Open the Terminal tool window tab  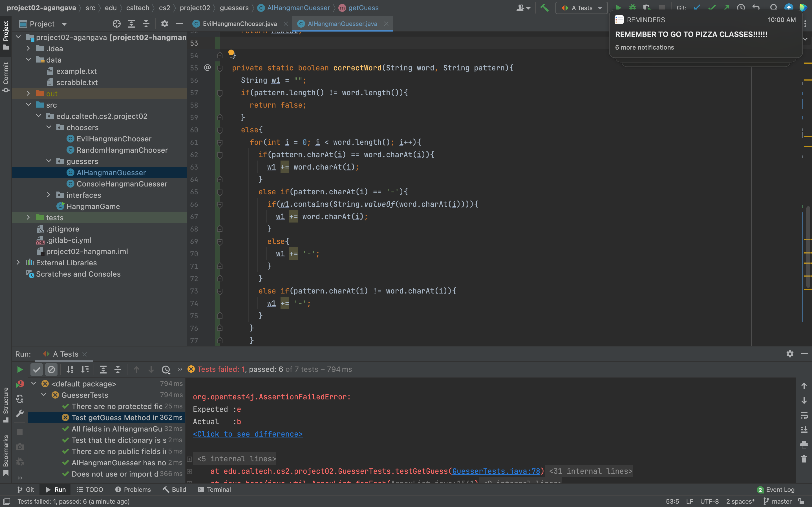(214, 490)
